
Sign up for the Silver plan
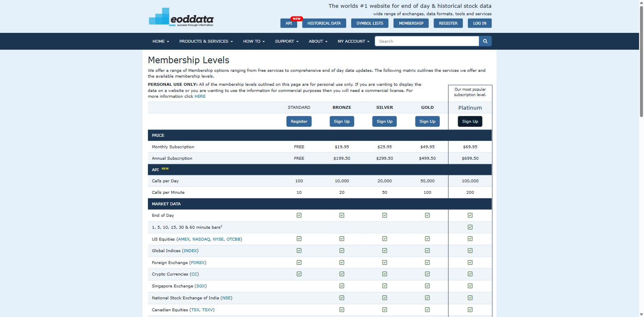(x=384, y=122)
